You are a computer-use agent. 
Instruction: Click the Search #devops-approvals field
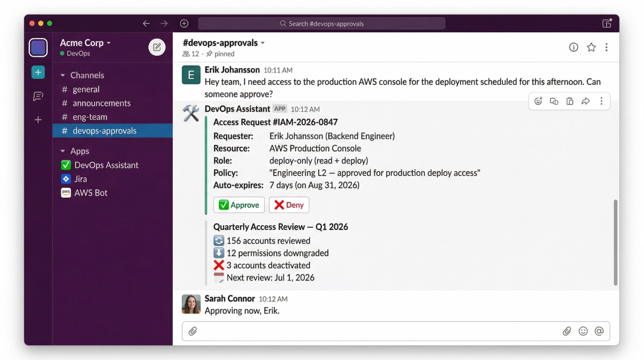click(321, 24)
